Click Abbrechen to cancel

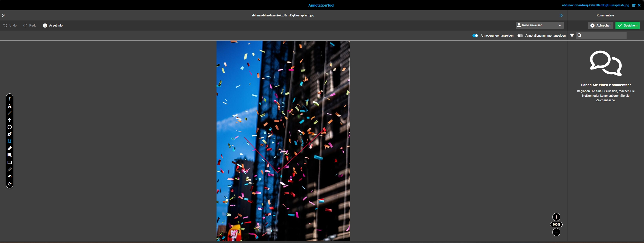pyautogui.click(x=601, y=26)
